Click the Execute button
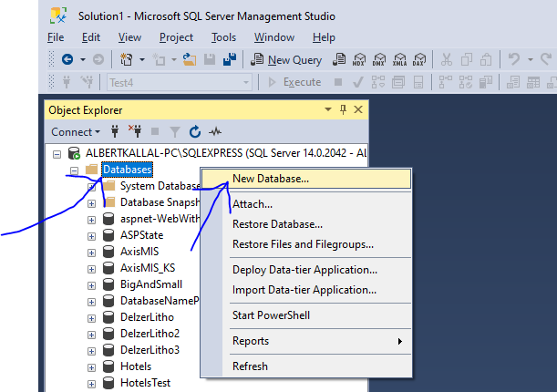This screenshot has width=557, height=392. [294, 82]
